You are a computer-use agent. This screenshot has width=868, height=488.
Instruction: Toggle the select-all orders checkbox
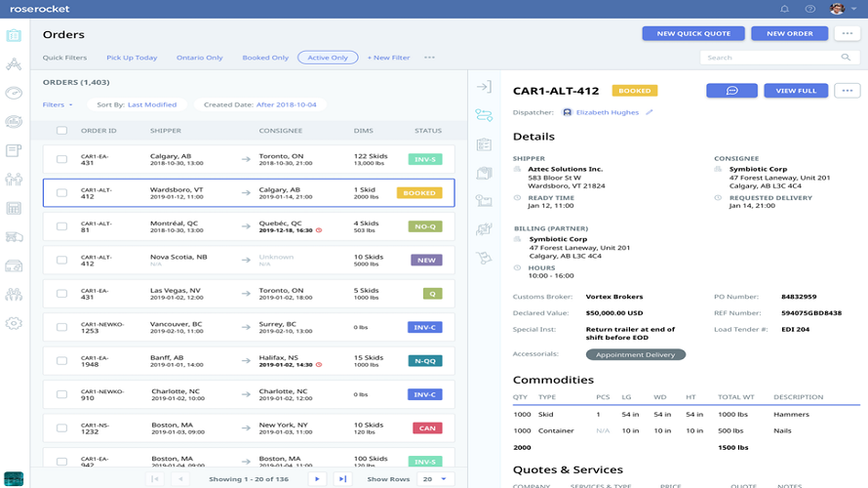tap(62, 131)
